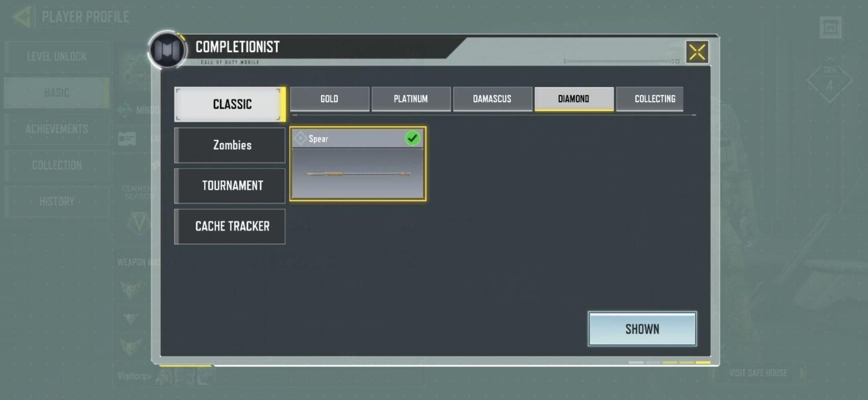Switch to the Collecting tab

tap(650, 99)
